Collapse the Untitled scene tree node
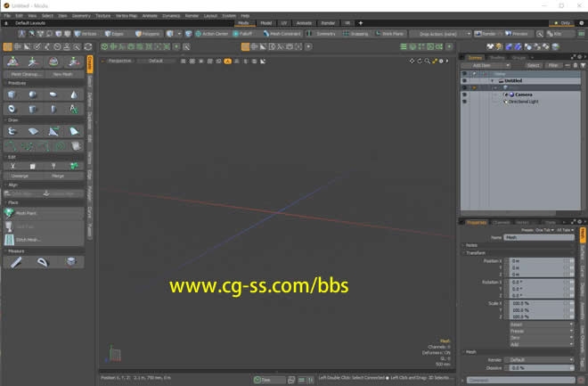The image size is (588, 386). pos(491,80)
